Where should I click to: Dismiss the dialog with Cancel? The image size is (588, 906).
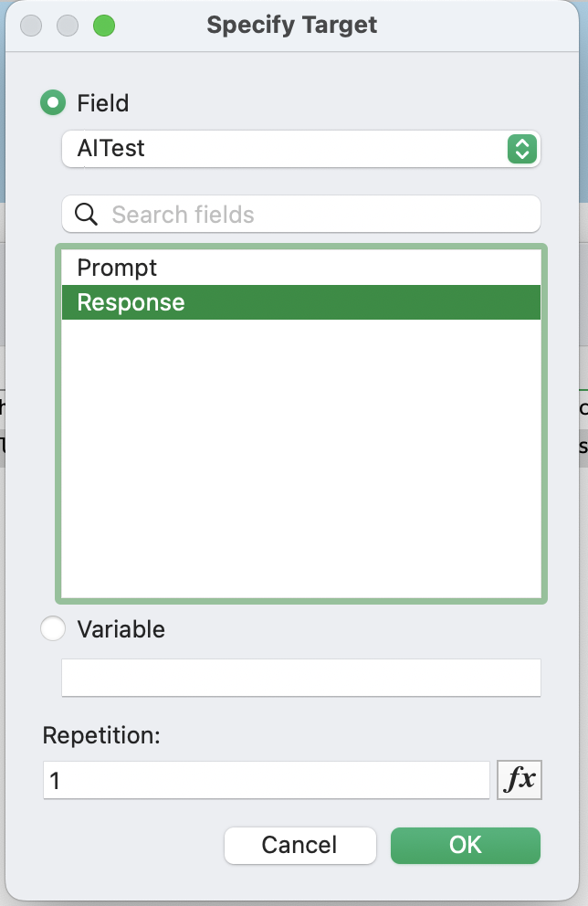(x=299, y=846)
